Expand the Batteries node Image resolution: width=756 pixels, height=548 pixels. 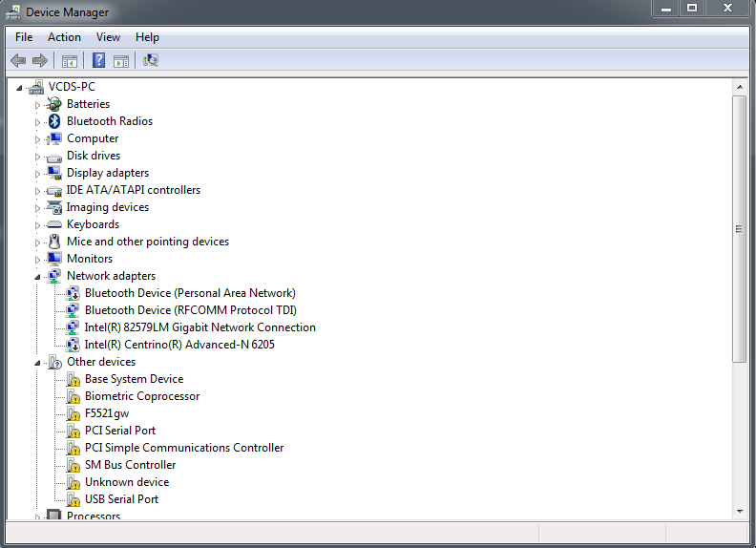click(x=37, y=105)
